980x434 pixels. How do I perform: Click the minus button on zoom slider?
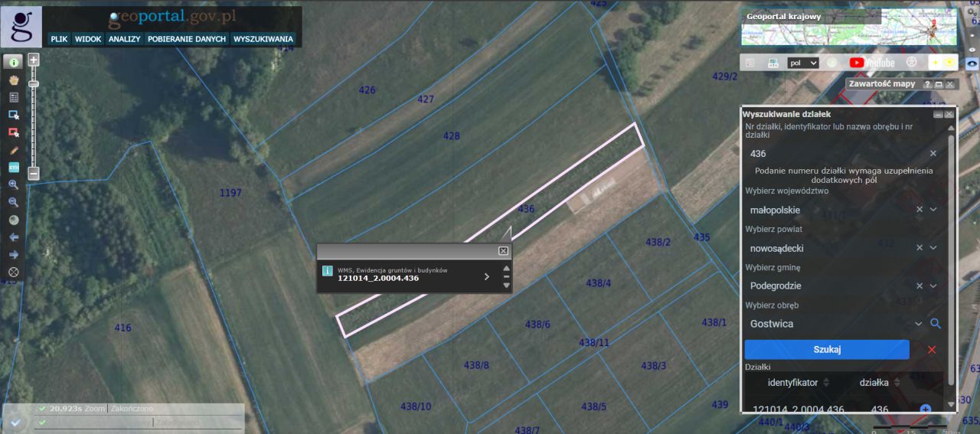[x=34, y=174]
